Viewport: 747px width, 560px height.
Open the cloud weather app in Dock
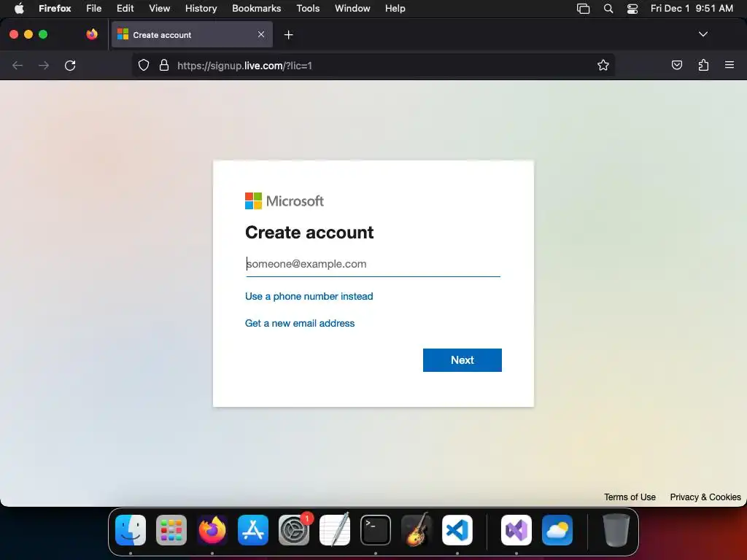[557, 530]
